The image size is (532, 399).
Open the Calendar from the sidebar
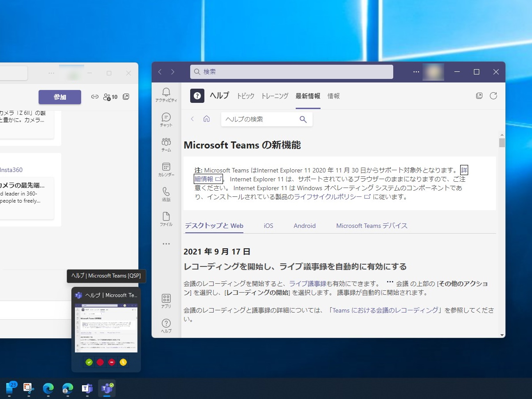click(x=165, y=169)
